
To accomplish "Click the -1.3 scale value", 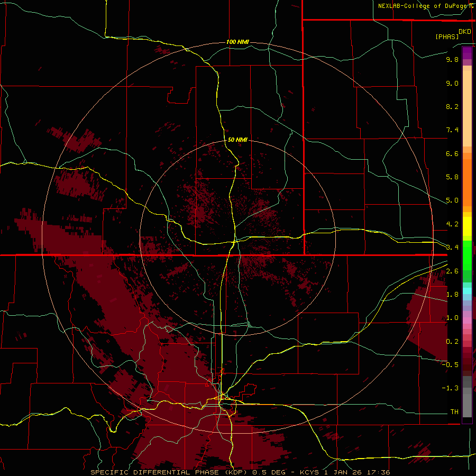I will 450,388.
